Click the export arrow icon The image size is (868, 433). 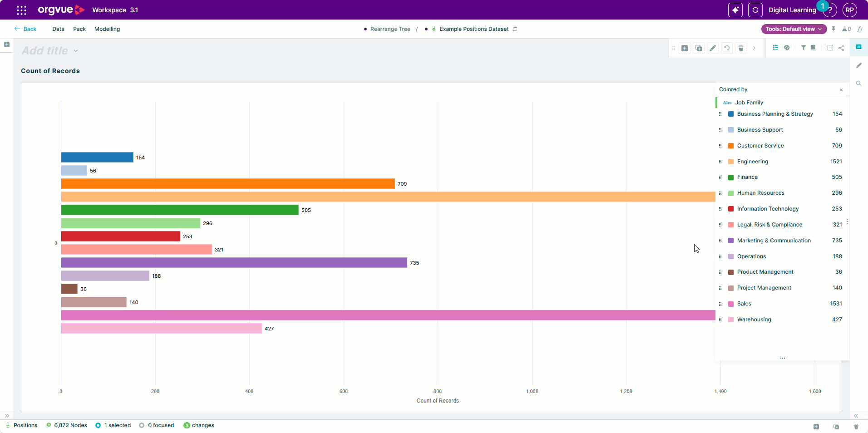[830, 48]
